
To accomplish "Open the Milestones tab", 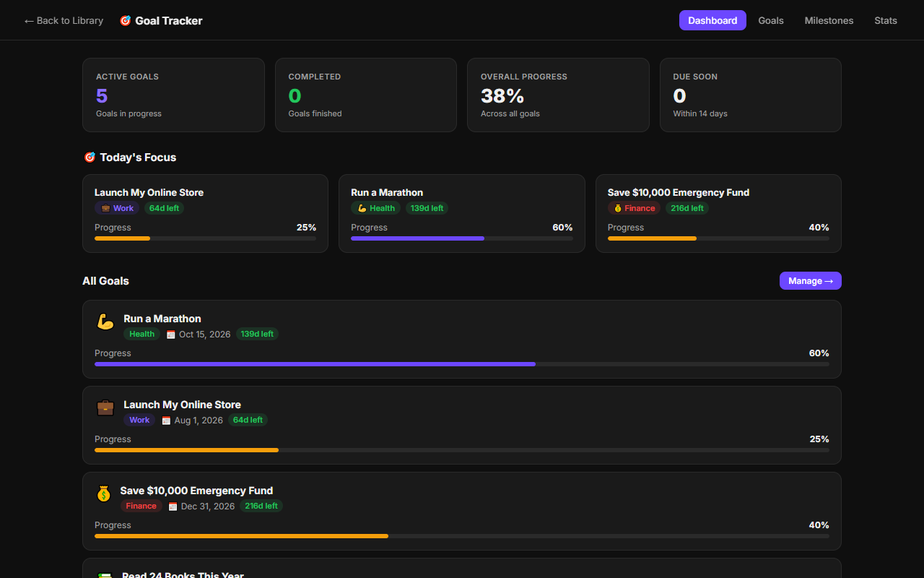I will [829, 20].
